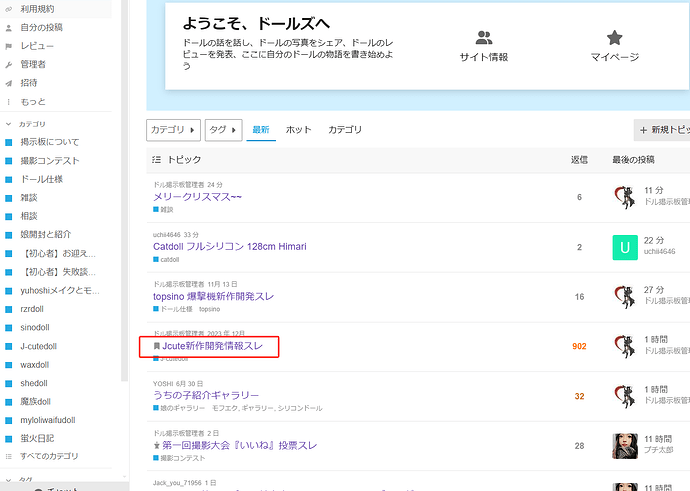The image size is (690, 491).
Task: Open 撮影コンテスト category in sidebar
Action: (x=50, y=161)
